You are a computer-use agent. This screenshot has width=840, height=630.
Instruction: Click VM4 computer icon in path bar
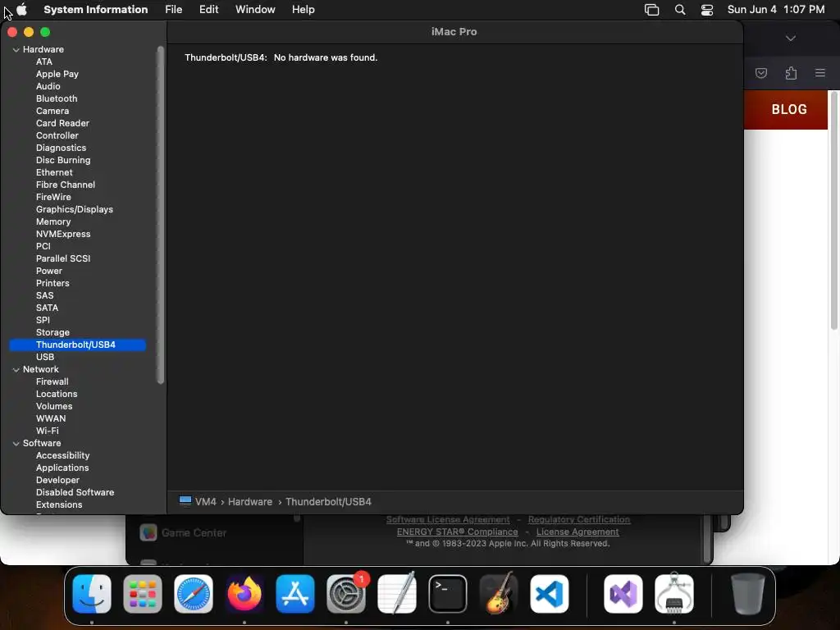tap(185, 501)
